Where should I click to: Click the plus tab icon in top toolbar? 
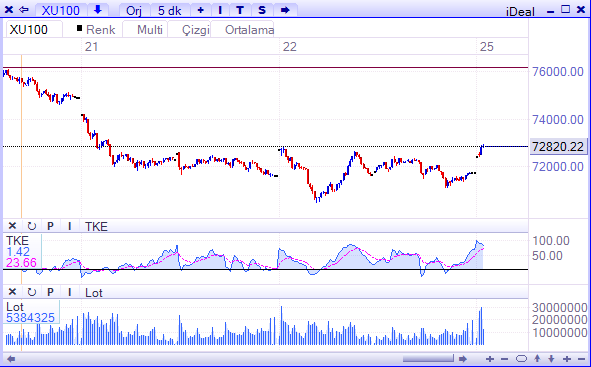(201, 10)
